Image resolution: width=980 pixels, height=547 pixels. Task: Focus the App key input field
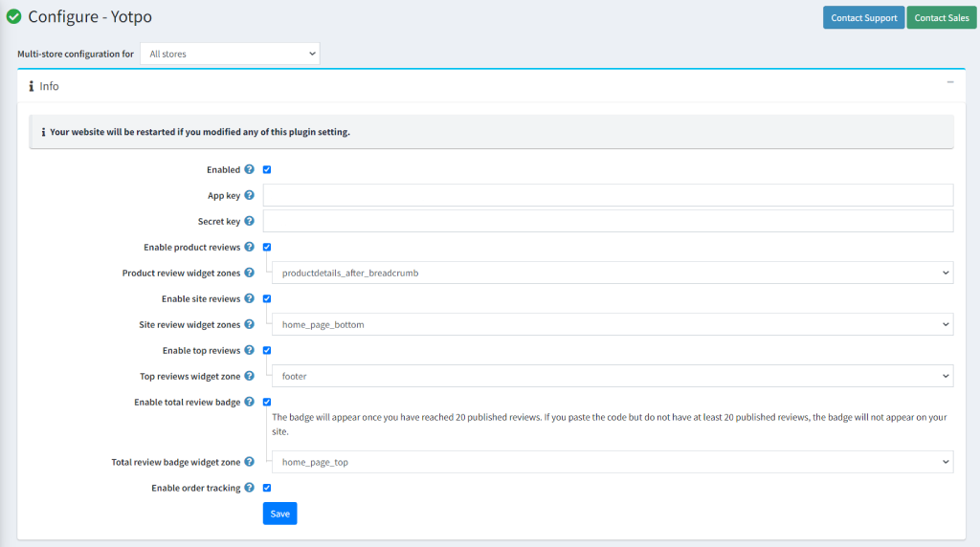click(x=608, y=195)
